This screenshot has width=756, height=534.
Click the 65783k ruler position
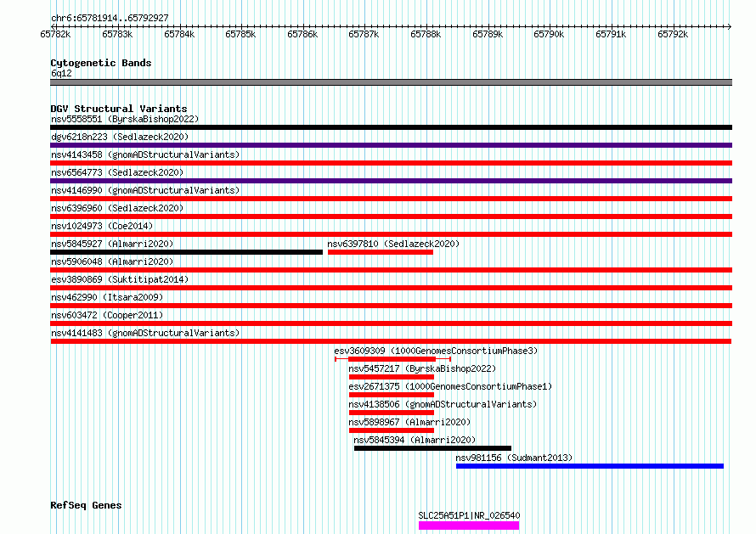tap(117, 34)
